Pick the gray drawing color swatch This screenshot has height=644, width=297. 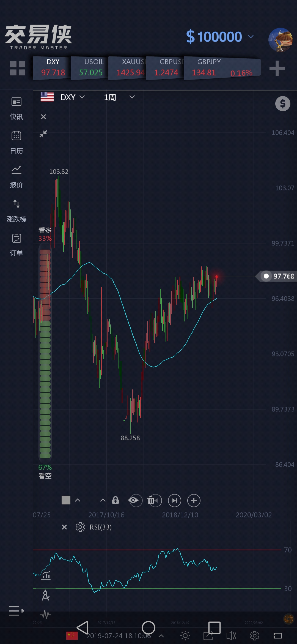[66, 500]
